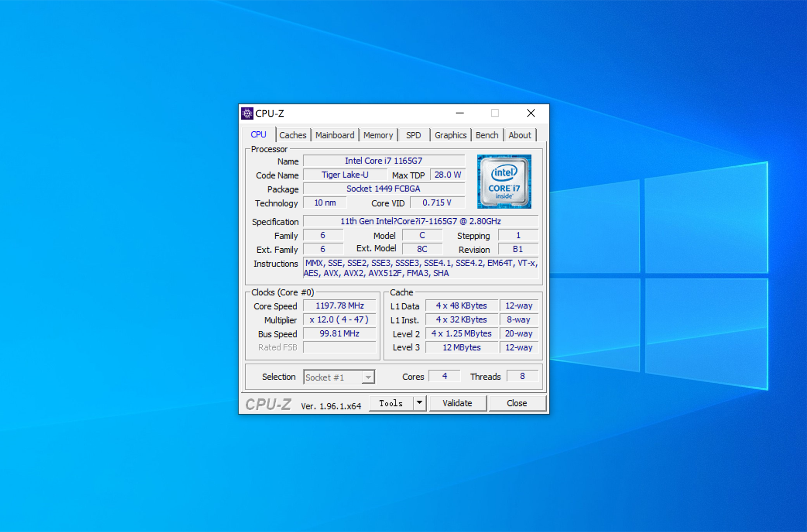Minimize the CPU-Z window
This screenshot has width=807, height=532.
pos(460,113)
